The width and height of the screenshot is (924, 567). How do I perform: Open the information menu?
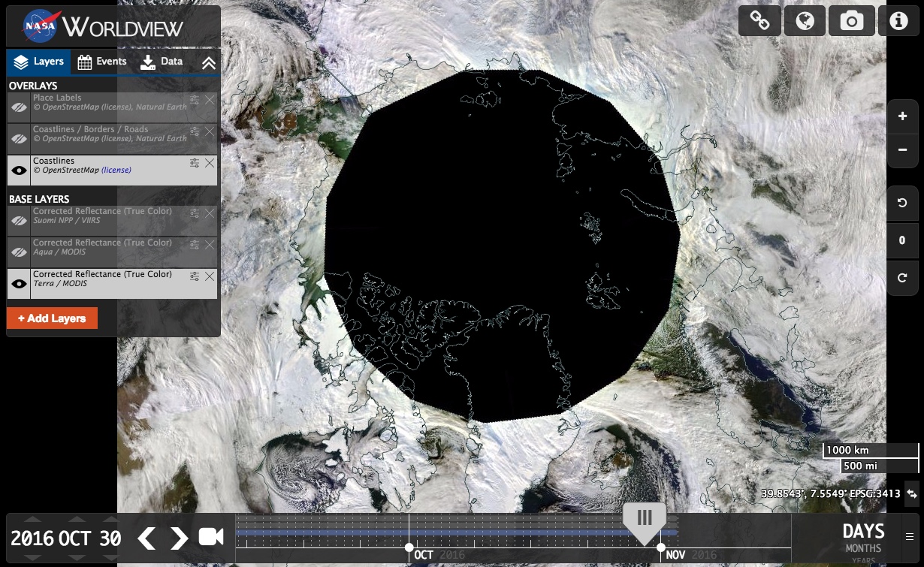coord(898,21)
